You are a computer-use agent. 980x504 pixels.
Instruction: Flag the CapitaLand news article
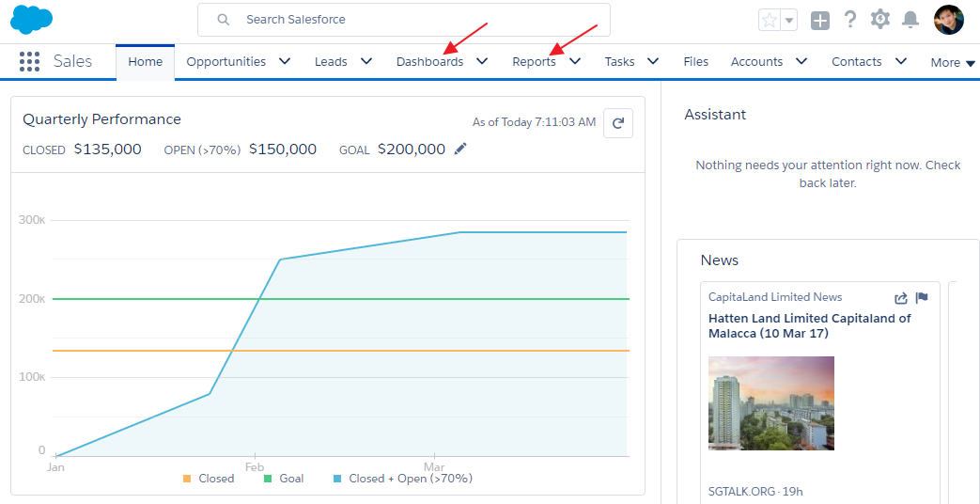(x=922, y=298)
